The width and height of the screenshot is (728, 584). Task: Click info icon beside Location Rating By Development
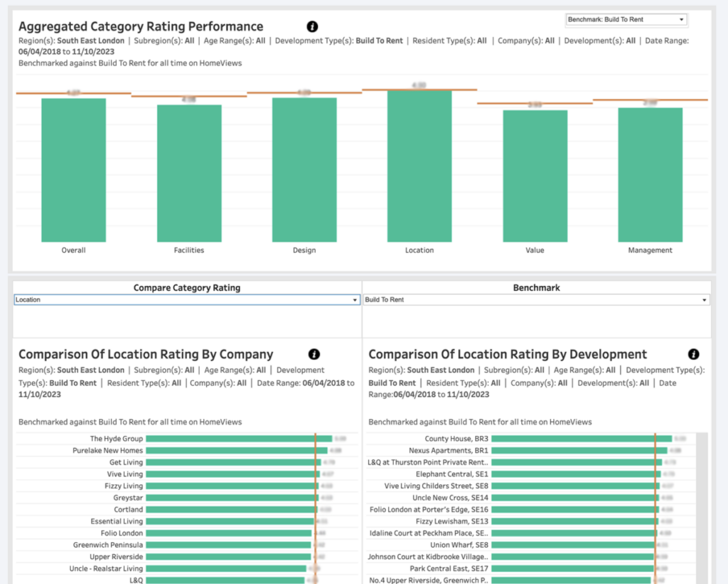(x=694, y=354)
